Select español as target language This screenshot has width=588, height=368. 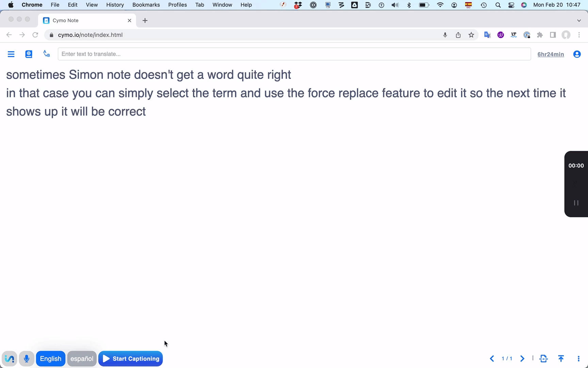click(x=82, y=358)
